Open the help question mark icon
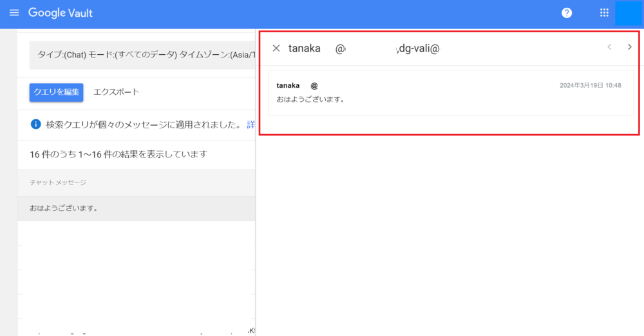Image resolution: width=644 pixels, height=336 pixels. [x=567, y=13]
